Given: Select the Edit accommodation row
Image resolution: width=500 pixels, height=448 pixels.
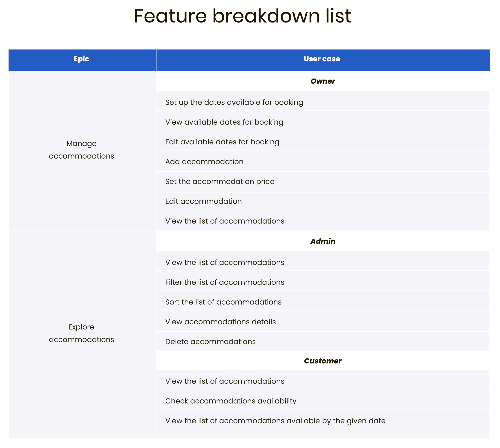Looking at the screenshot, I should tap(323, 202).
